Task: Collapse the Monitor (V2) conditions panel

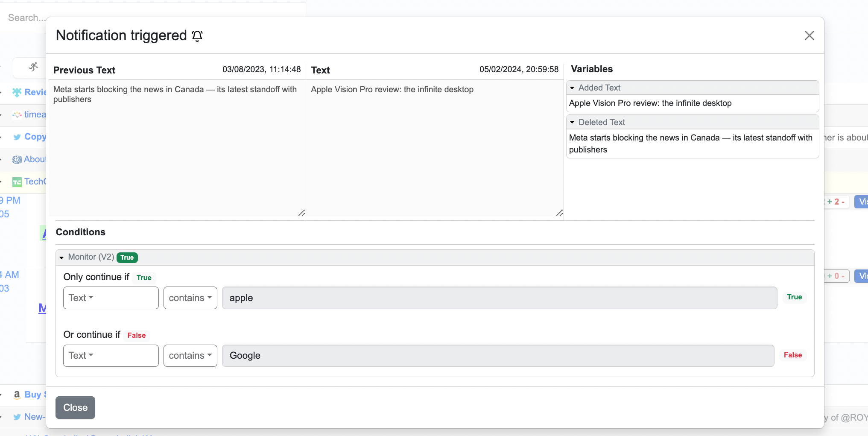Action: pyautogui.click(x=62, y=257)
